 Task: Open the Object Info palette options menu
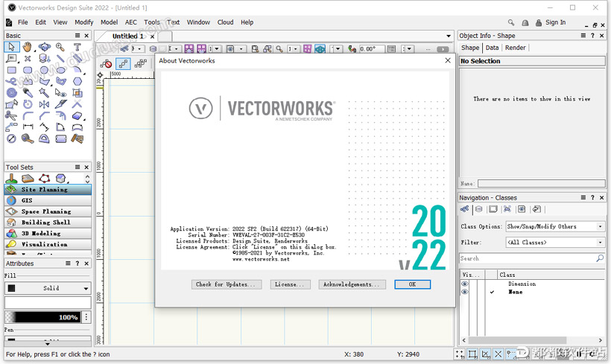point(583,36)
